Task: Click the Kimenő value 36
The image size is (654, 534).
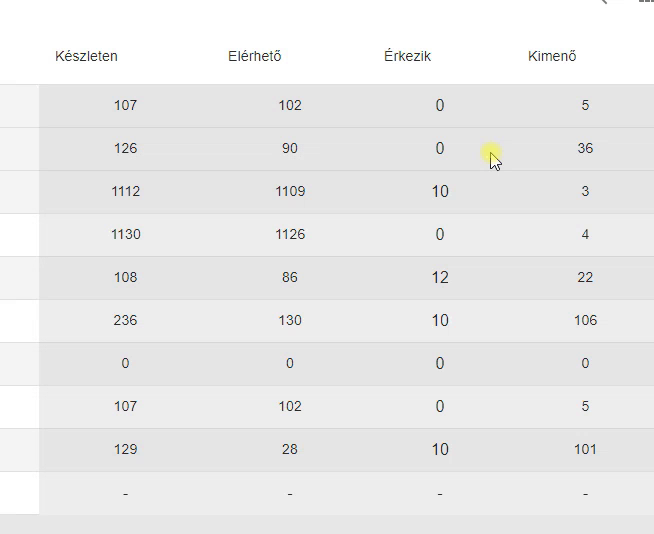Action: click(585, 149)
